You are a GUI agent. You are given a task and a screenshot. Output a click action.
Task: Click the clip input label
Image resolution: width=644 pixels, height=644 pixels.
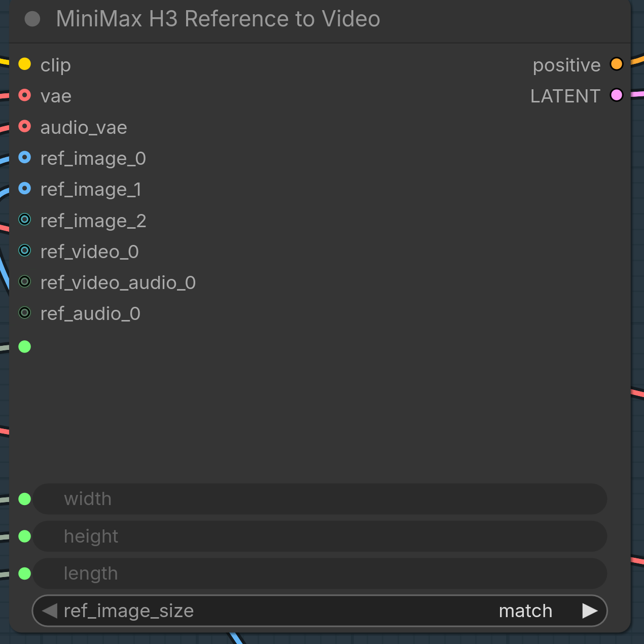56,65
